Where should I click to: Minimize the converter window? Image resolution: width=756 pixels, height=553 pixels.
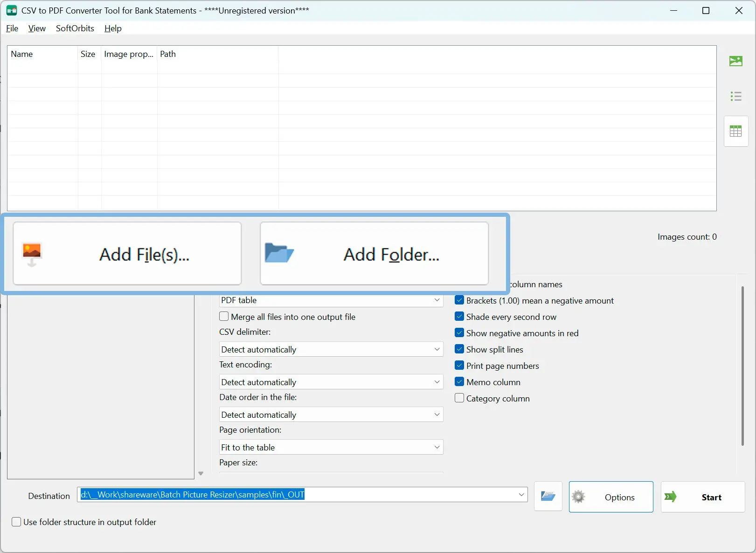pyautogui.click(x=673, y=11)
